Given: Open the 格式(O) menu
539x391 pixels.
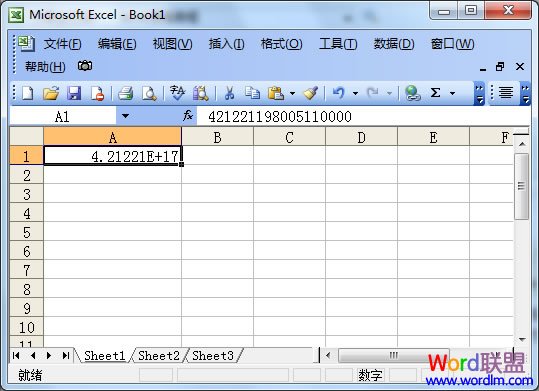Looking at the screenshot, I should tap(281, 44).
